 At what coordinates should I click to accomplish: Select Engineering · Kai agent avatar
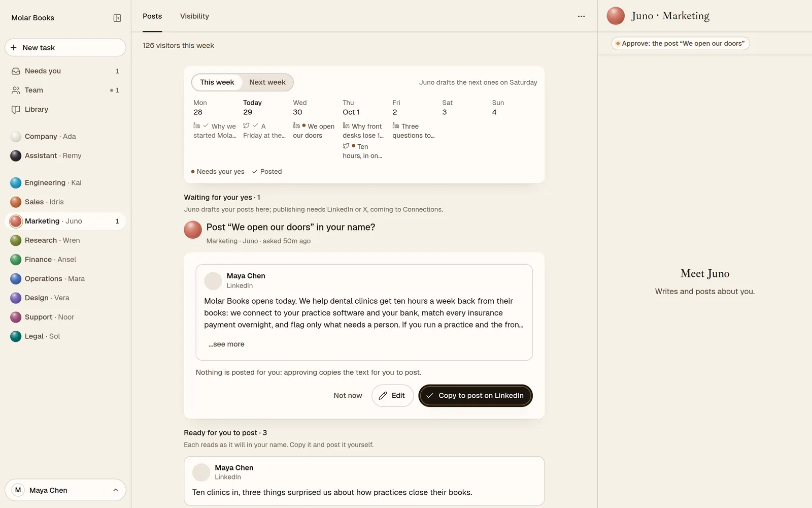pyautogui.click(x=16, y=183)
